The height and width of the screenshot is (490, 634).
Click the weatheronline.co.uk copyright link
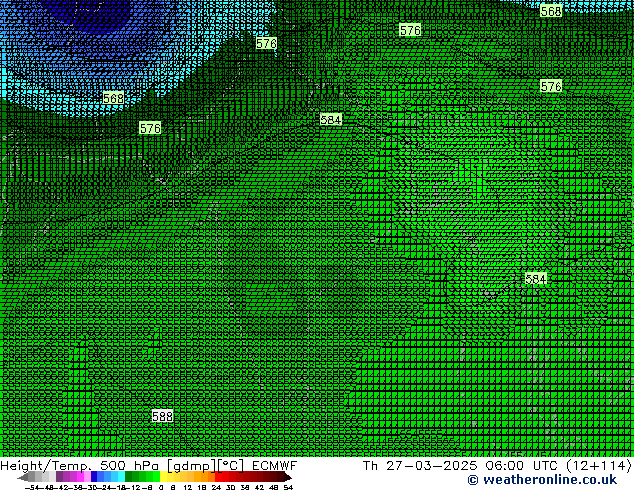click(x=542, y=480)
